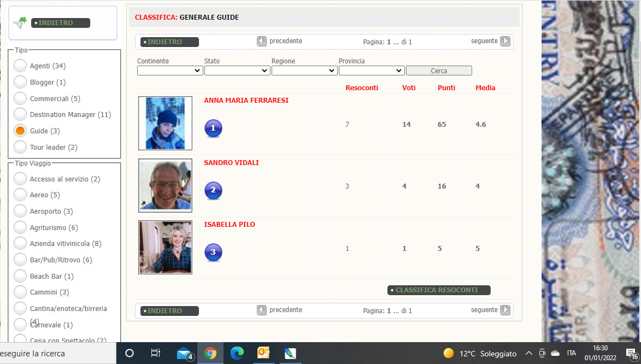
Task: Click the previous-page arrow below the results
Action: point(262,310)
